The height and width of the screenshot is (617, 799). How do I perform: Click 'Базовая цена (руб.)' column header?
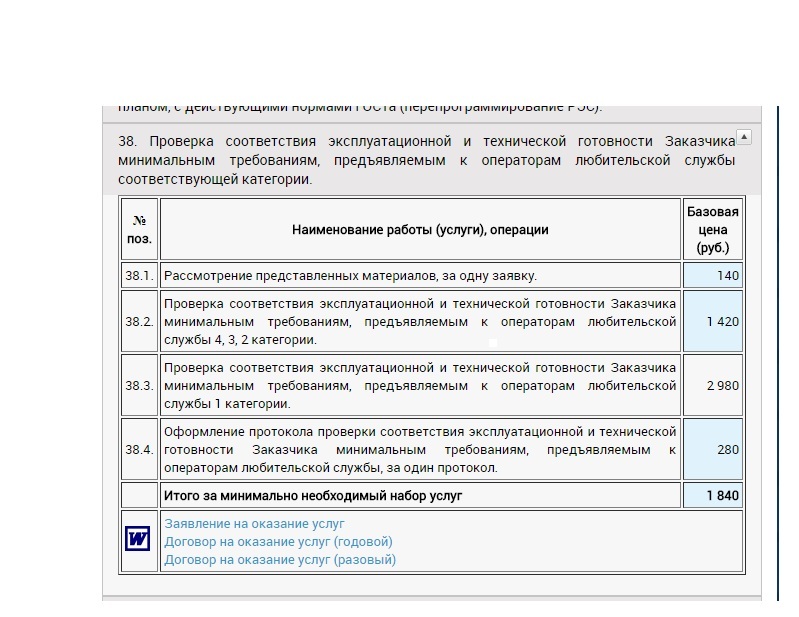pos(712,230)
